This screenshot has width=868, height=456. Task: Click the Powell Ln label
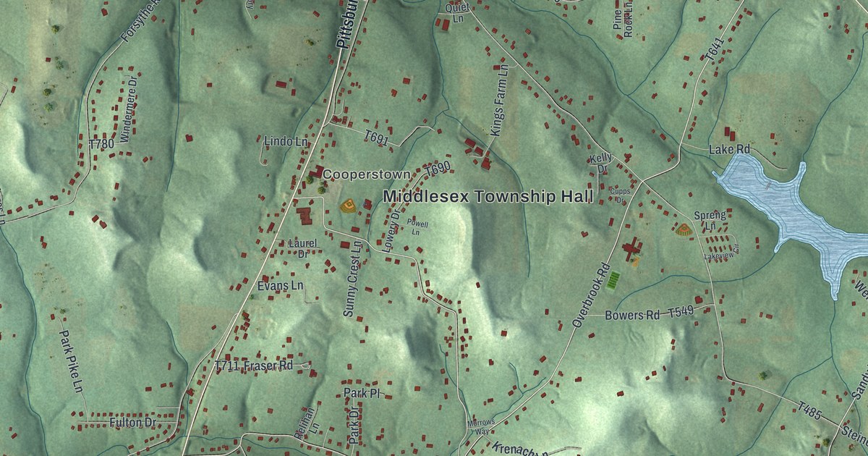[416, 228]
